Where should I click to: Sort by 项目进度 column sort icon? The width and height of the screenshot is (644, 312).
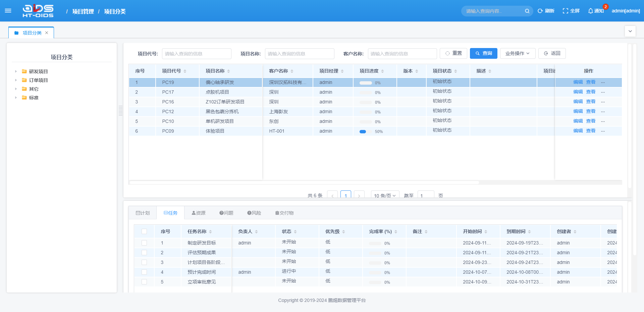(382, 71)
